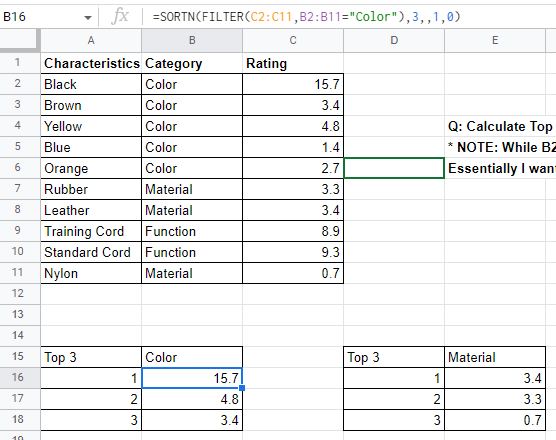The width and height of the screenshot is (556, 440).
Task: Click the blue fill handle on cell B16
Action: (242, 388)
